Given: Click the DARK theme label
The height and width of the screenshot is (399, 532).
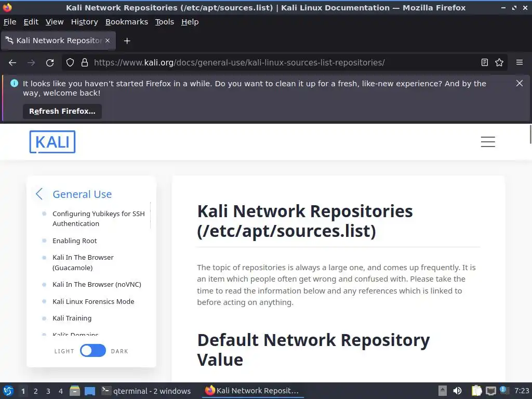Looking at the screenshot, I should point(119,351).
